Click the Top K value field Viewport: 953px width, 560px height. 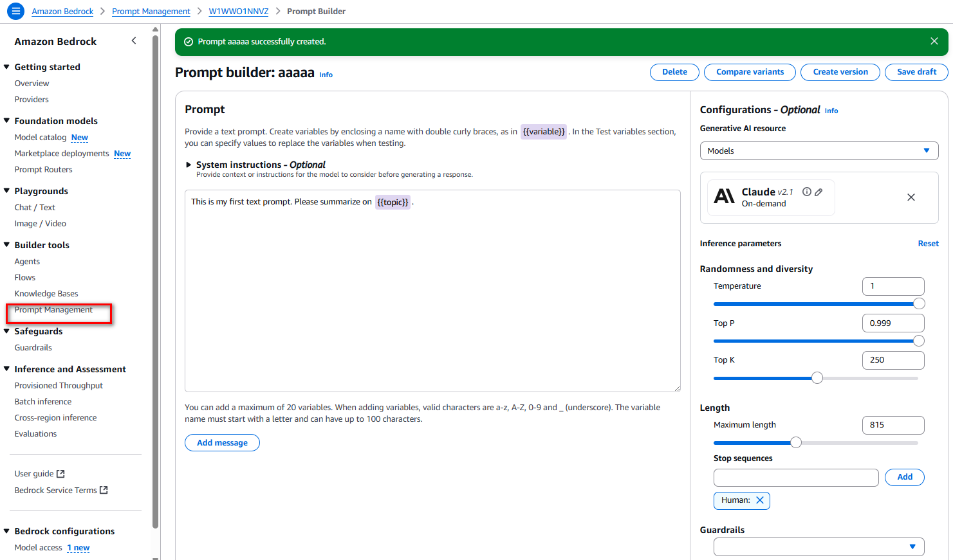[x=893, y=360]
